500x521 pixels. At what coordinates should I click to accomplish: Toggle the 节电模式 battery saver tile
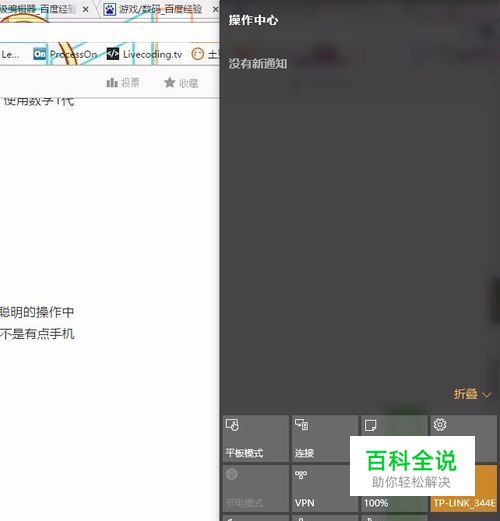click(256, 488)
